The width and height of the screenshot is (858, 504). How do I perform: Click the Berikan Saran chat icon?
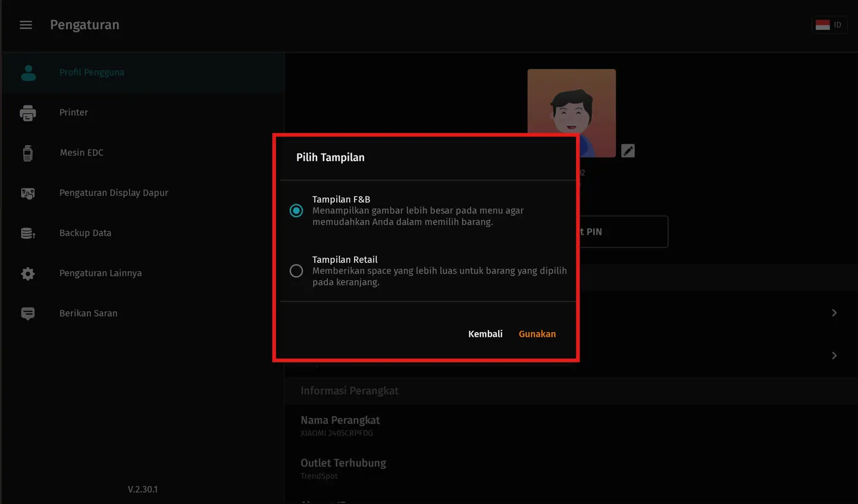click(x=28, y=314)
